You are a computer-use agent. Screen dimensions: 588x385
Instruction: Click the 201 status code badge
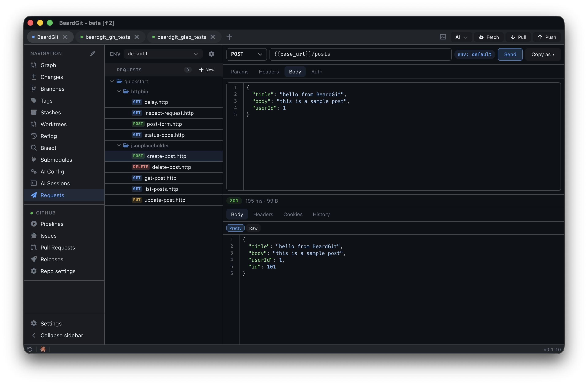(234, 201)
